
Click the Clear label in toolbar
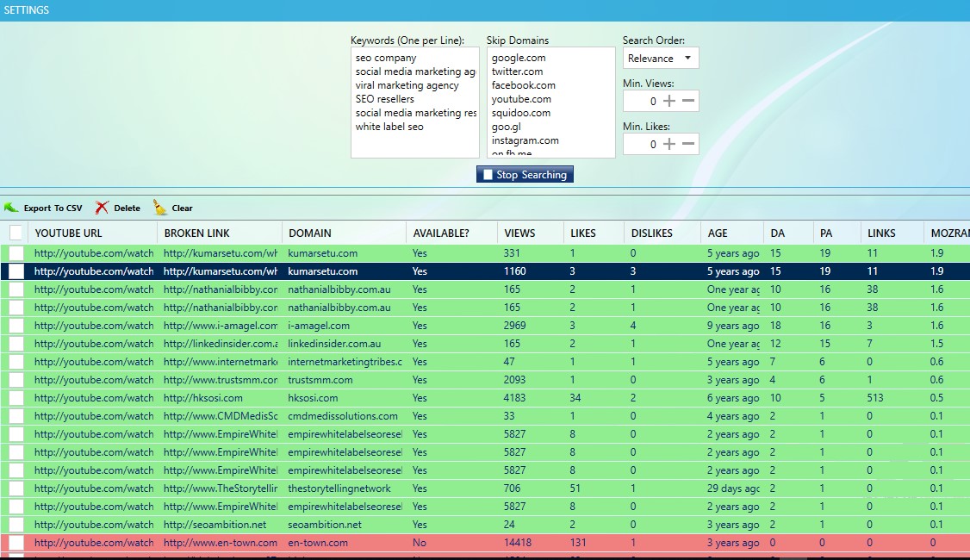point(182,208)
